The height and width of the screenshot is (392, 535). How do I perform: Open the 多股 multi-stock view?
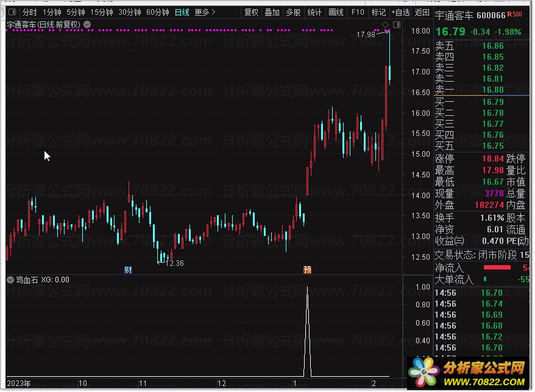(x=294, y=13)
